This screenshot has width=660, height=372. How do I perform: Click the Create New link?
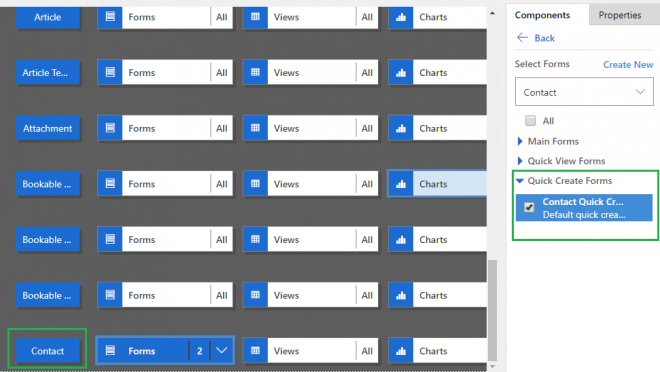point(628,64)
